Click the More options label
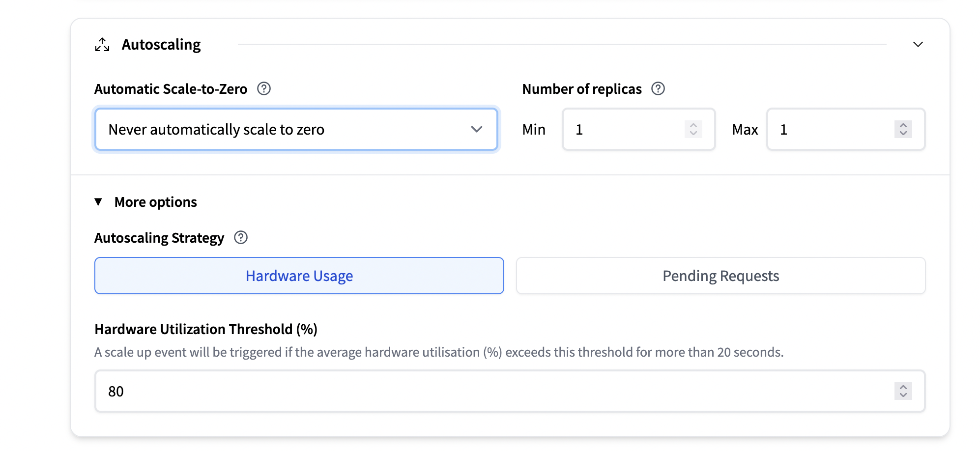The image size is (980, 451). (x=155, y=202)
